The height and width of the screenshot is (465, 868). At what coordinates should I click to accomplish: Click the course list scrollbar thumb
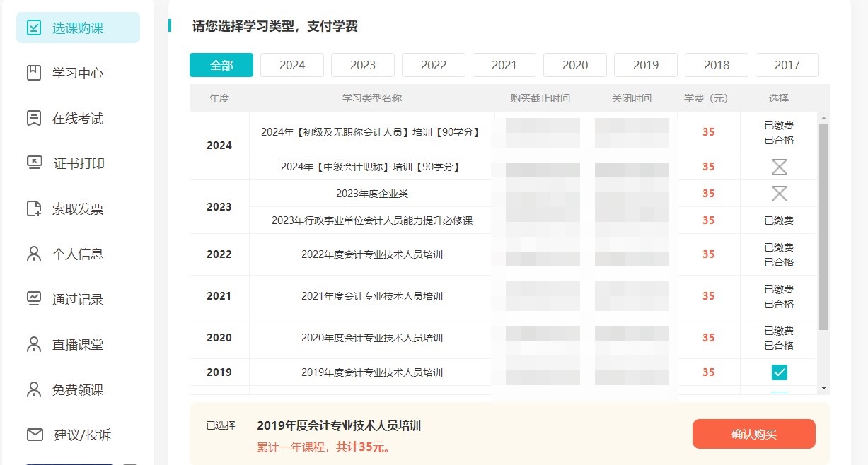[823, 226]
